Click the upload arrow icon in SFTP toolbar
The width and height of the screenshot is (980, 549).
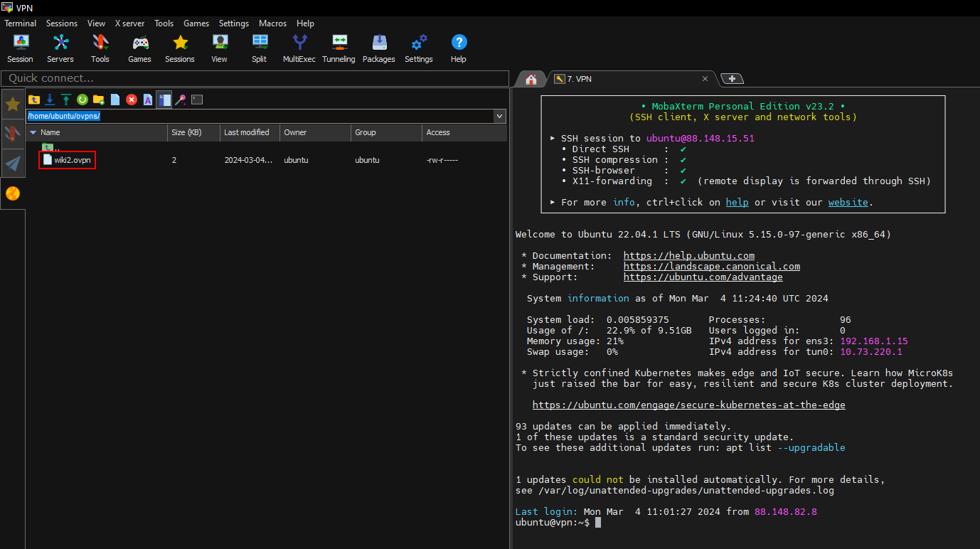point(66,100)
